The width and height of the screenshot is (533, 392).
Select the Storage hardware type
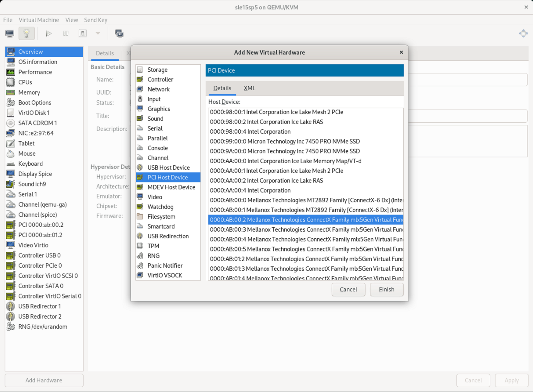click(x=157, y=70)
